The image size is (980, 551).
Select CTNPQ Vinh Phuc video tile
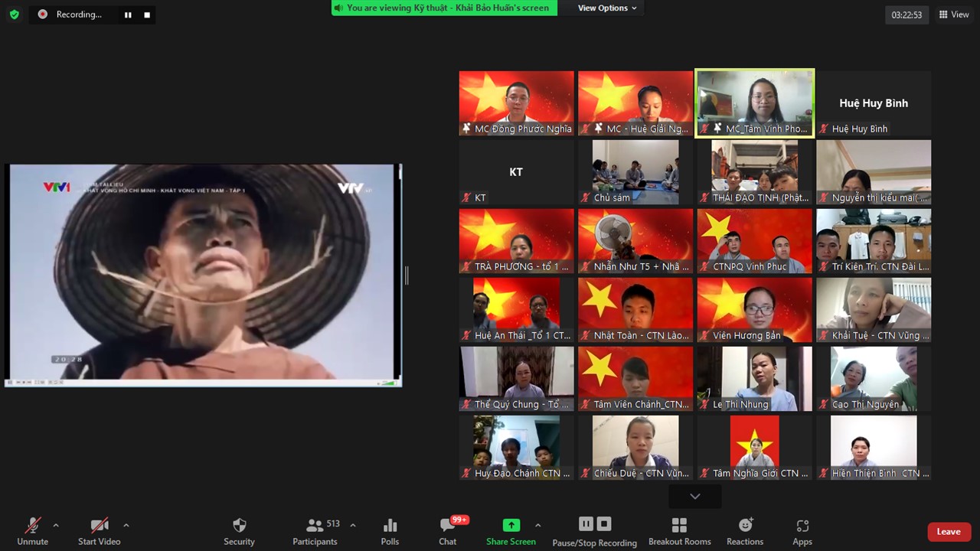755,241
